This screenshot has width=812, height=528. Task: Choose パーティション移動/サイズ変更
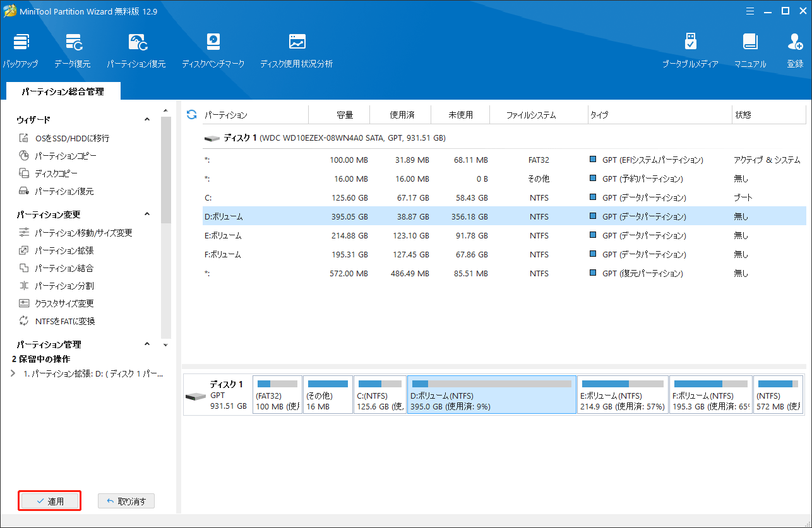pos(76,233)
